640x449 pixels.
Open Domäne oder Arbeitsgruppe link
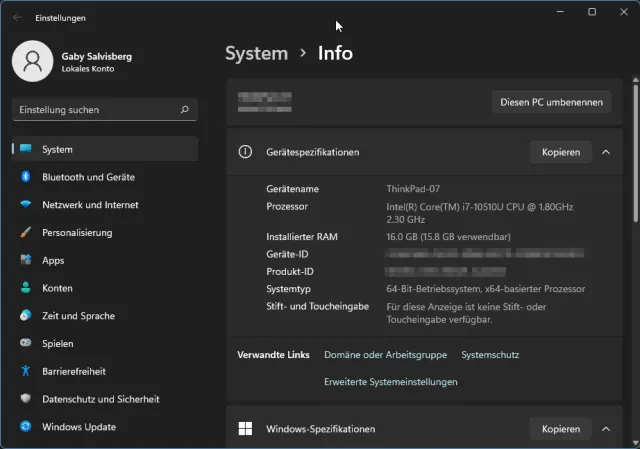coord(385,355)
